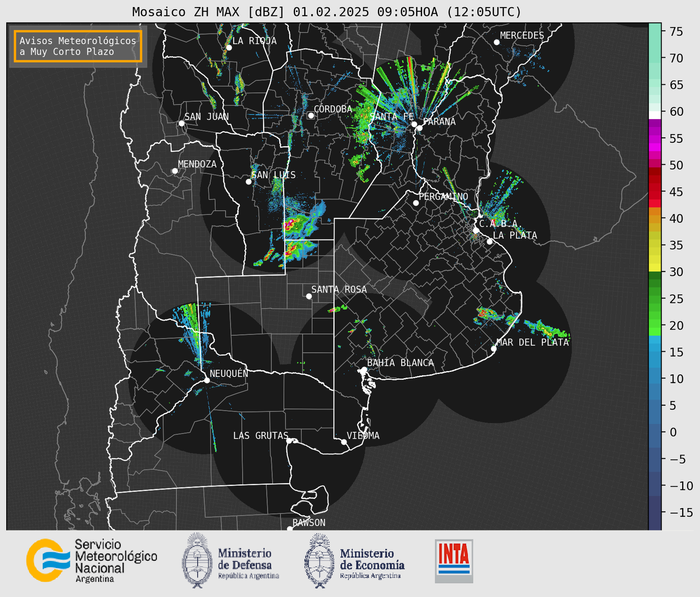Select the La Plata city marker
700x597 pixels.
pyautogui.click(x=490, y=242)
